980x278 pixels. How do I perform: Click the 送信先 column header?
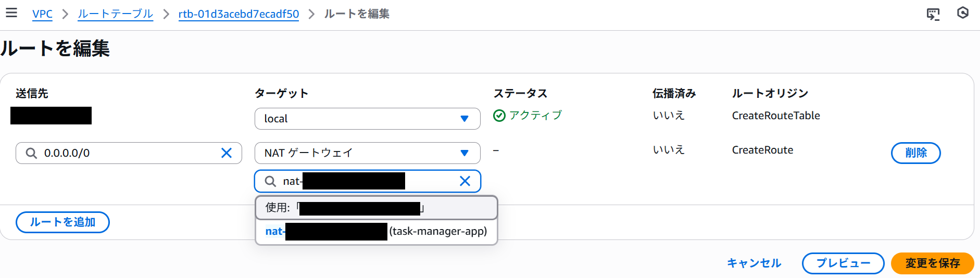32,93
